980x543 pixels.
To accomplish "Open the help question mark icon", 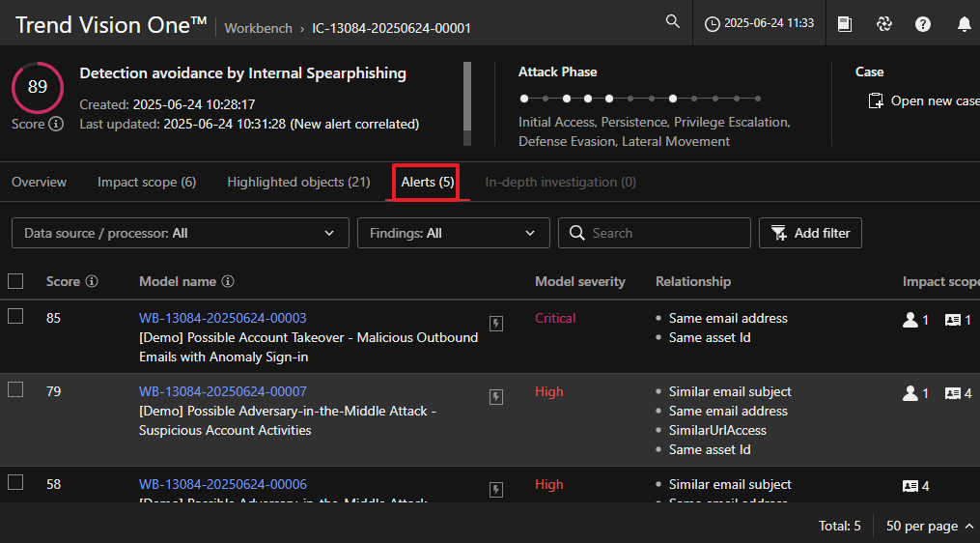I will click(x=923, y=24).
